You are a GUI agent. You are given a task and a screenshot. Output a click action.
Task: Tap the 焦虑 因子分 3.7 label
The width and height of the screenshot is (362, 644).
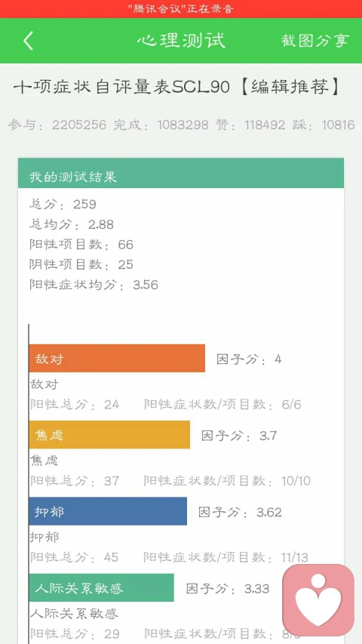[x=239, y=436]
